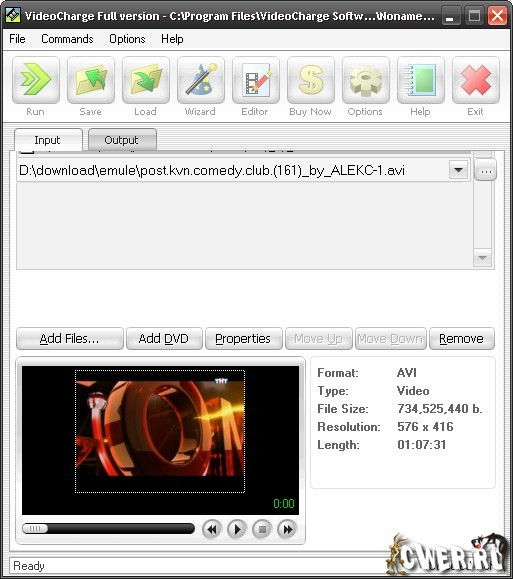The width and height of the screenshot is (513, 579).
Task: Click the Move Up button
Action: pyautogui.click(x=319, y=339)
